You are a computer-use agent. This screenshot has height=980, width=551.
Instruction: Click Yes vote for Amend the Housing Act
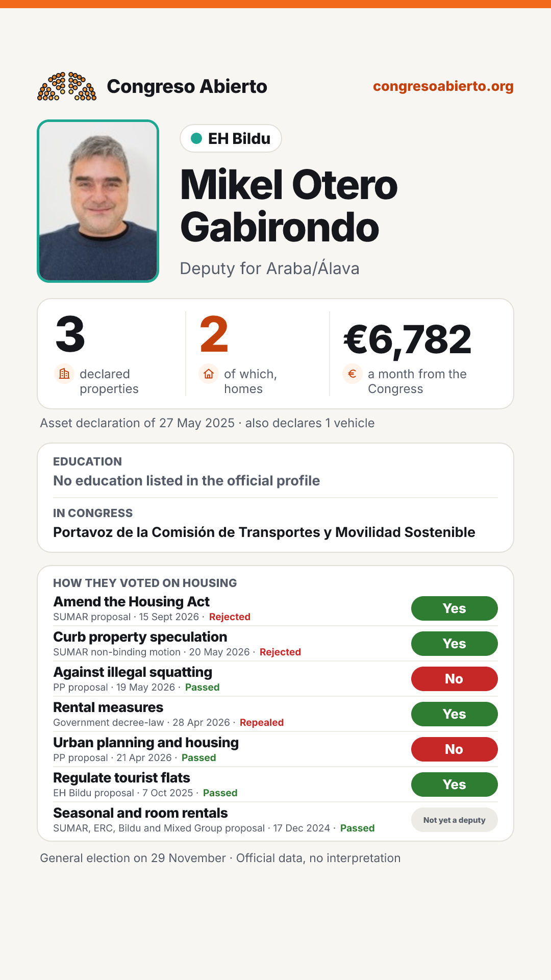pos(455,608)
